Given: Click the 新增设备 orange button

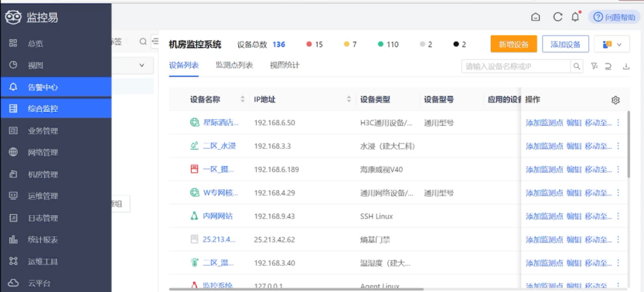Looking at the screenshot, I should click(x=513, y=44).
